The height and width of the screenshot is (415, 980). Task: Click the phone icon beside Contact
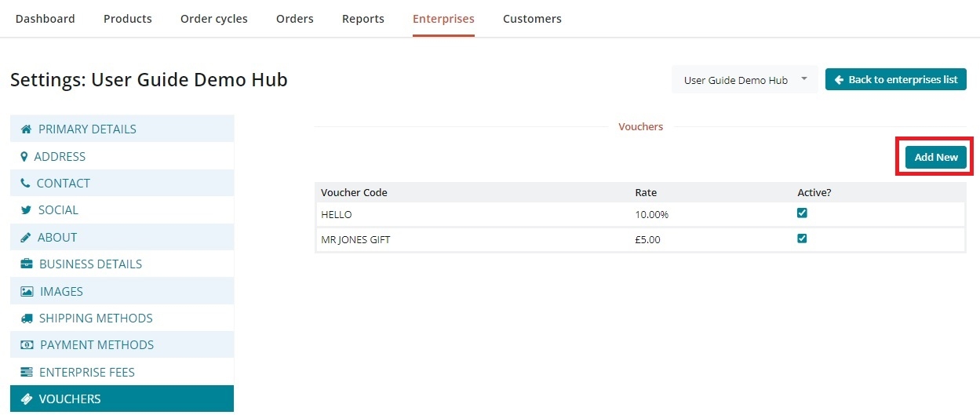26,184
